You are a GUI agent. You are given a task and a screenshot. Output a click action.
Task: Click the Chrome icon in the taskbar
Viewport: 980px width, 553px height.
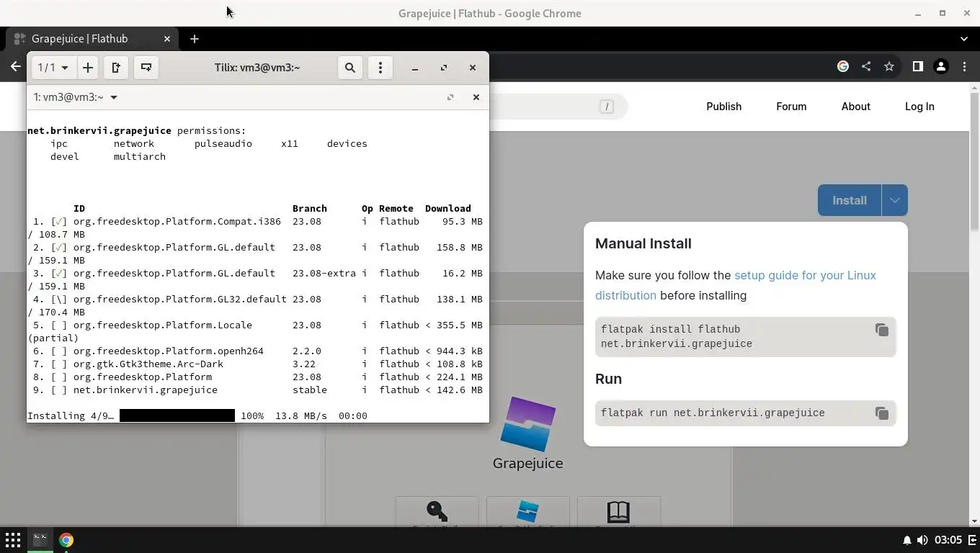(x=66, y=540)
